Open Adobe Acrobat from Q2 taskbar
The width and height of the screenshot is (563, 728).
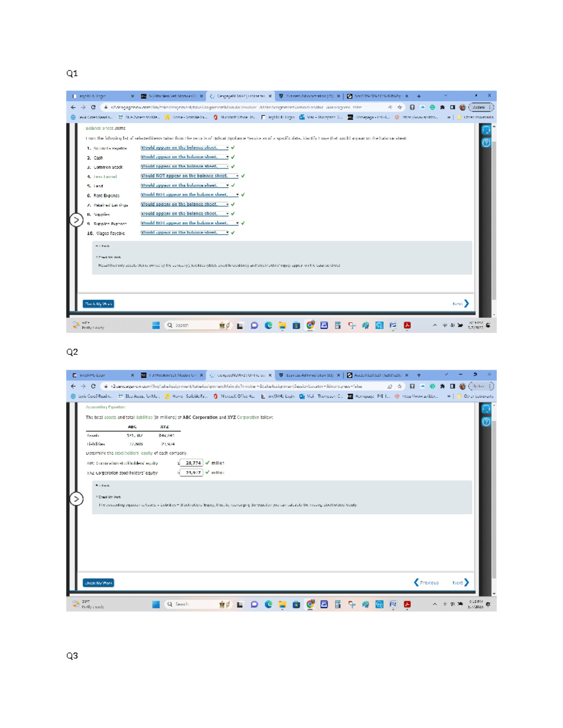[407, 604]
